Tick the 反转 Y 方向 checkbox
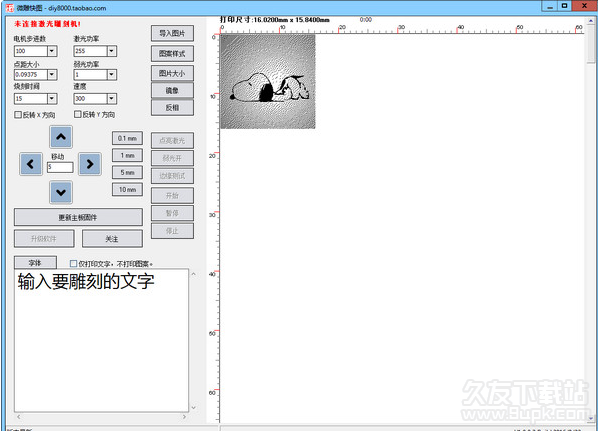Screen dimensions: 598x431 point(77,114)
